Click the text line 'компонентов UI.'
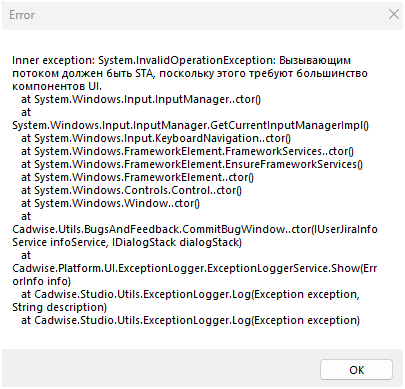 (57, 86)
